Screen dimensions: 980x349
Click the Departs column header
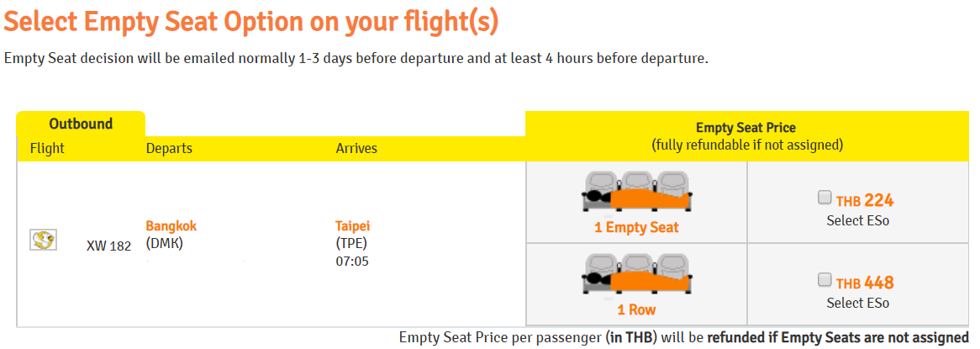[169, 148]
